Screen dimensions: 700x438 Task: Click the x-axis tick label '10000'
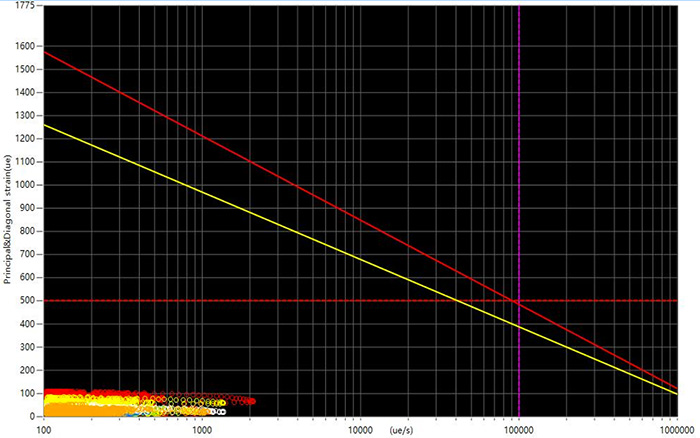coord(360,430)
